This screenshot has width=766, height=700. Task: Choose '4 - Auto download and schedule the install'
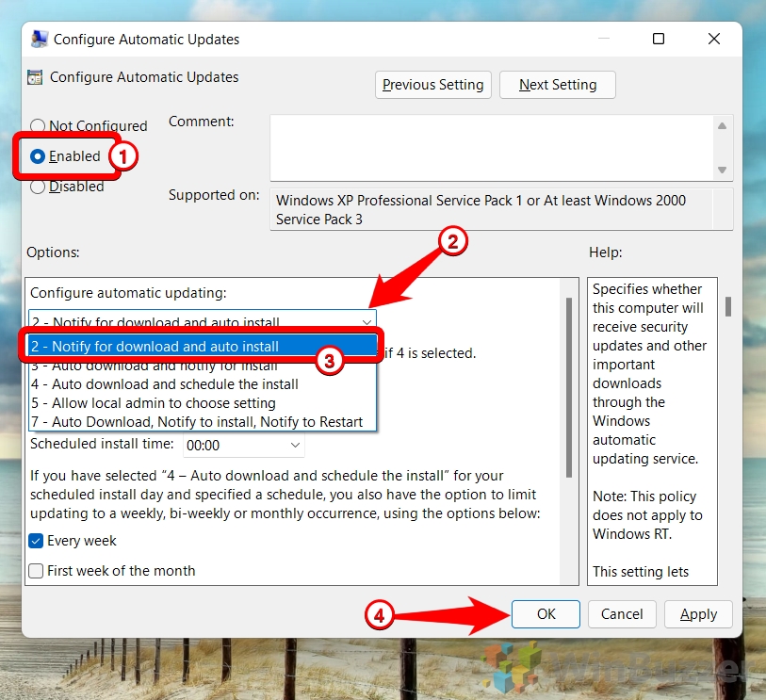203,384
